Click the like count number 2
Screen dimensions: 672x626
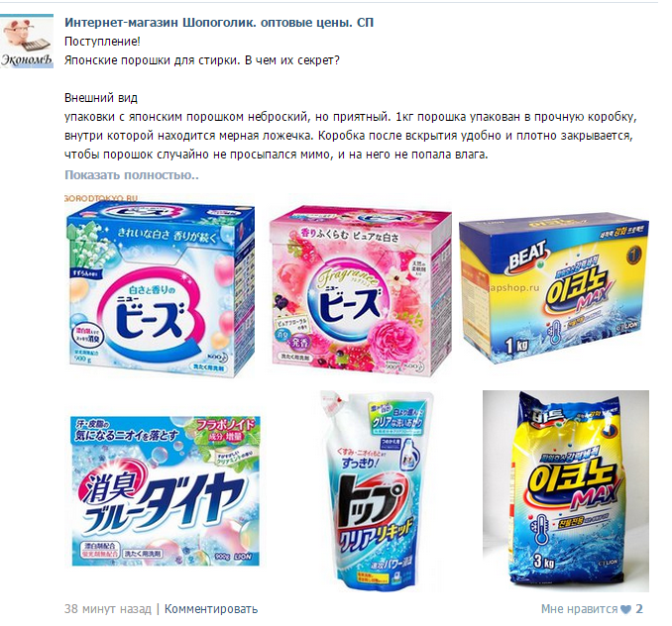(639, 608)
